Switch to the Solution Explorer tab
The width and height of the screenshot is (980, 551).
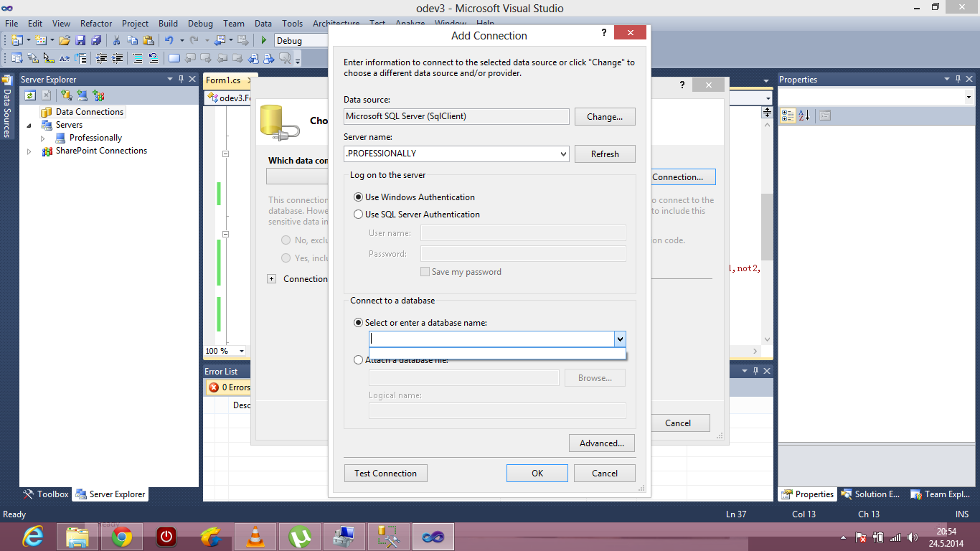coord(869,494)
